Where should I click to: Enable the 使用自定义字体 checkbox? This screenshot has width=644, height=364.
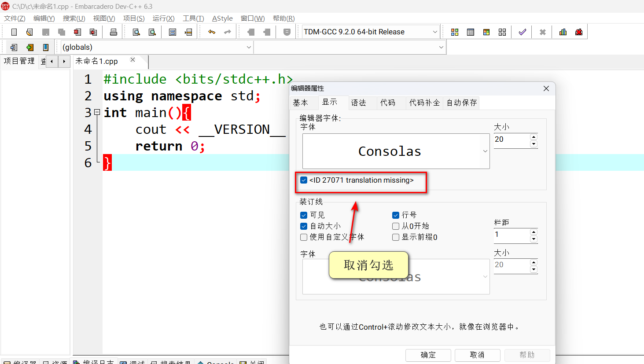coord(304,237)
